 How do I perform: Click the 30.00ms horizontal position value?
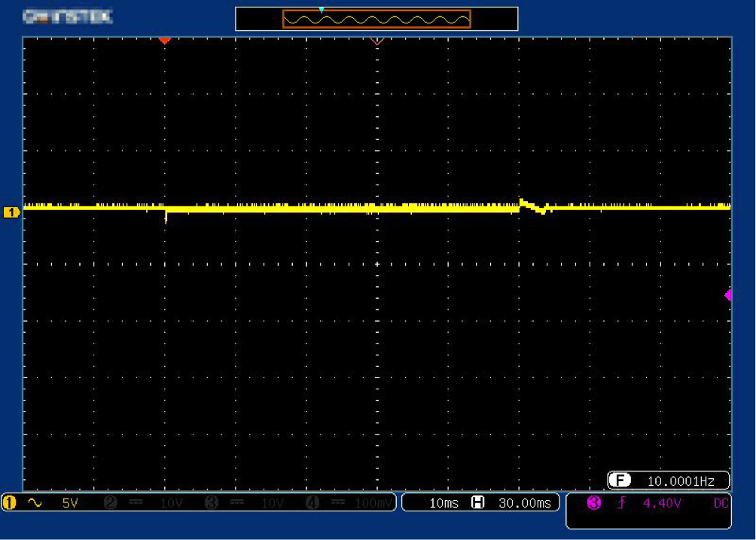(x=524, y=503)
